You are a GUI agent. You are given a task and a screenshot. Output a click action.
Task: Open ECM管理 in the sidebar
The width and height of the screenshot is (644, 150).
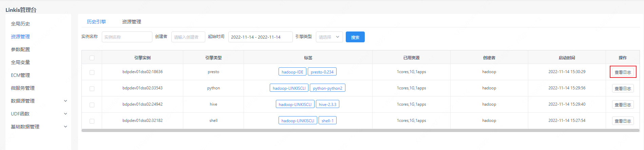pos(20,75)
